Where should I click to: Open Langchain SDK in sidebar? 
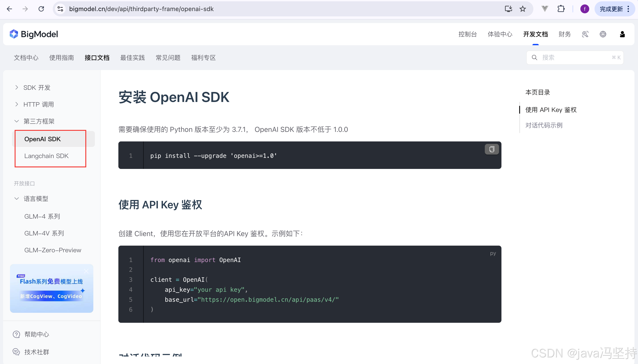pyautogui.click(x=46, y=156)
